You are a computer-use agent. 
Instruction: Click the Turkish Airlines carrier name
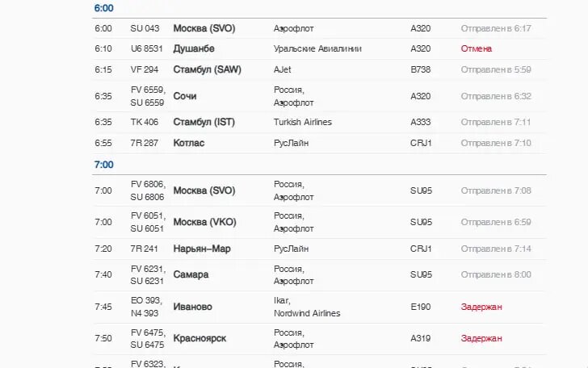303,123
